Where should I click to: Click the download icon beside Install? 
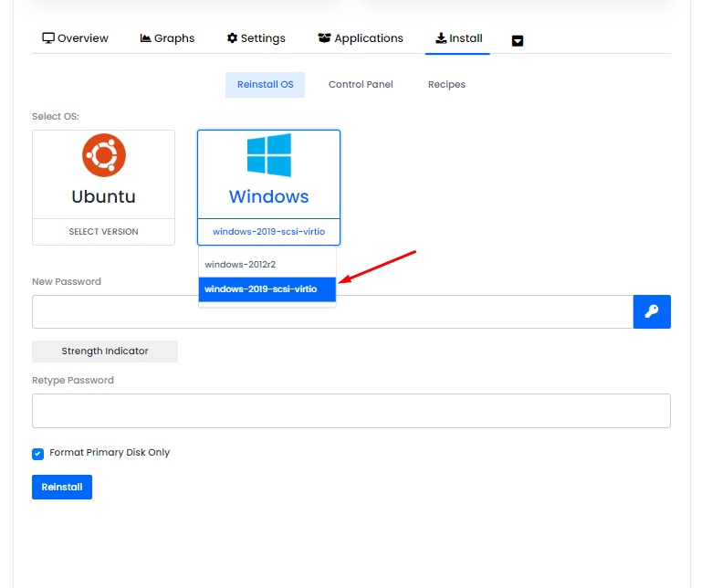tap(441, 38)
